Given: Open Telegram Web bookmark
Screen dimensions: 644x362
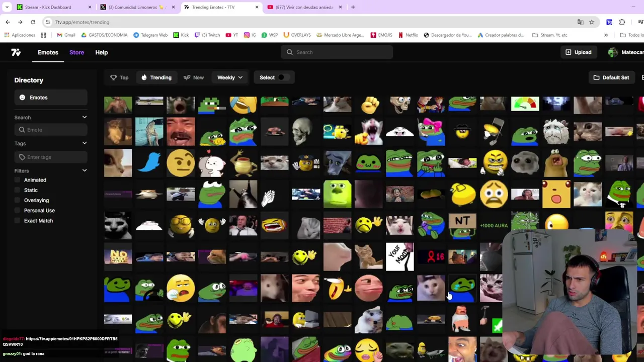Looking at the screenshot, I should pos(150,35).
